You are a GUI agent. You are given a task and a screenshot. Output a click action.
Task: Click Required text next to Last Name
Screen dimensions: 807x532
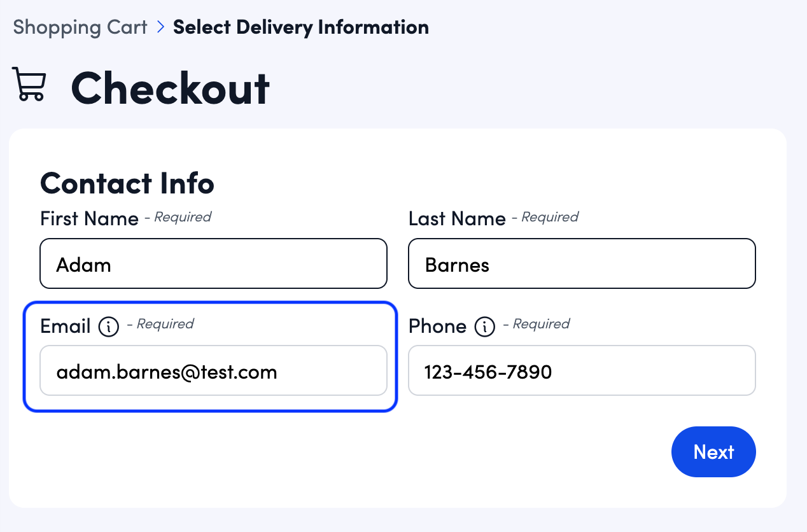549,218
